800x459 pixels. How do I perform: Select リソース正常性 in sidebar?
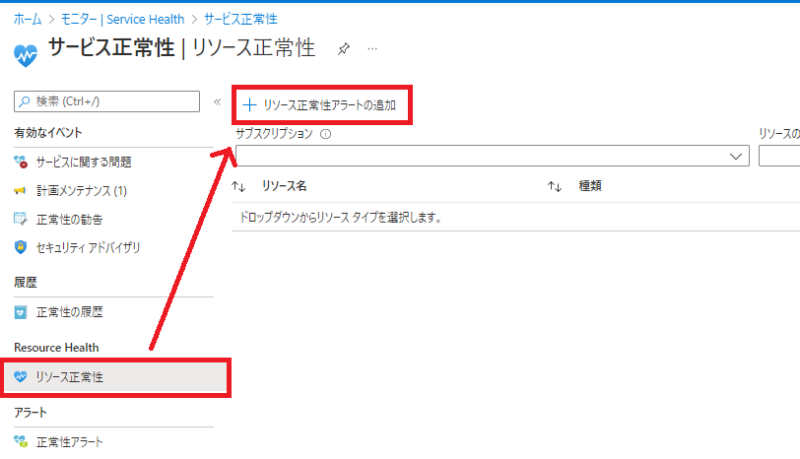(x=116, y=377)
